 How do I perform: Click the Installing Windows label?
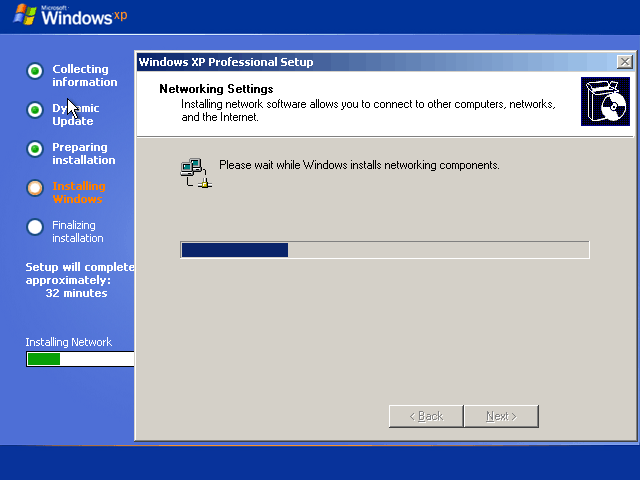(x=79, y=192)
